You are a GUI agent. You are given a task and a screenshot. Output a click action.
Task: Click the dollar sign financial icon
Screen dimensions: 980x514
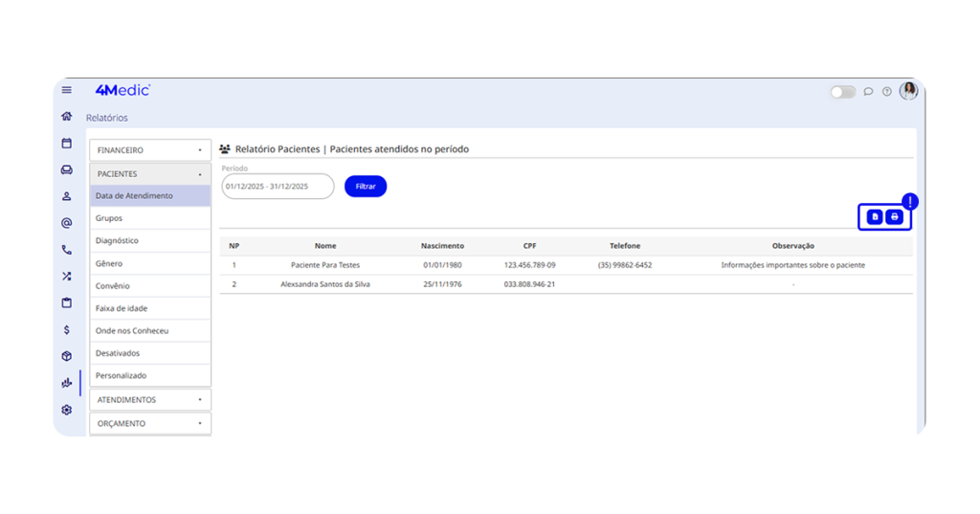point(66,329)
